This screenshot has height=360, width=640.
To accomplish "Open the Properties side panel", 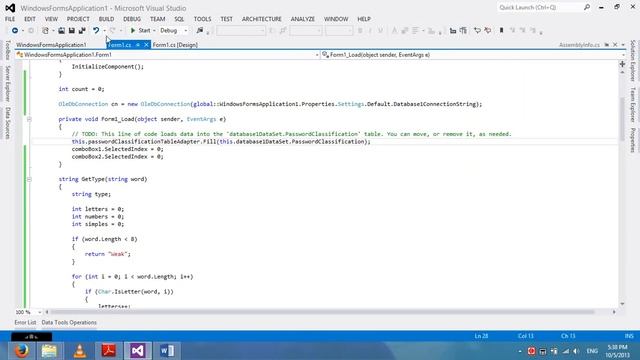I will click(633, 140).
